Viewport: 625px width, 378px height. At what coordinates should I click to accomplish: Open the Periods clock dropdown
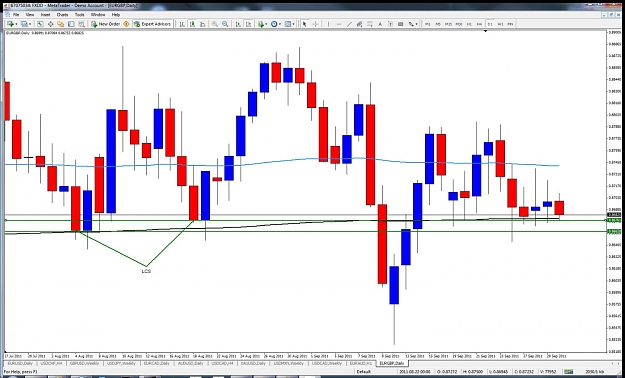[276, 24]
